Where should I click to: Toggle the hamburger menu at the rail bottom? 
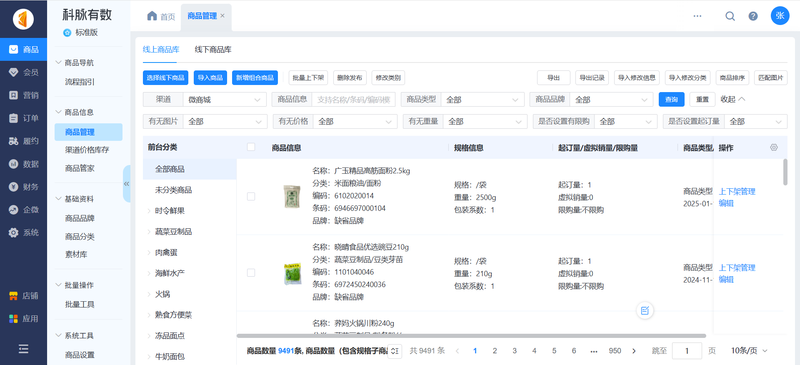tap(23, 349)
